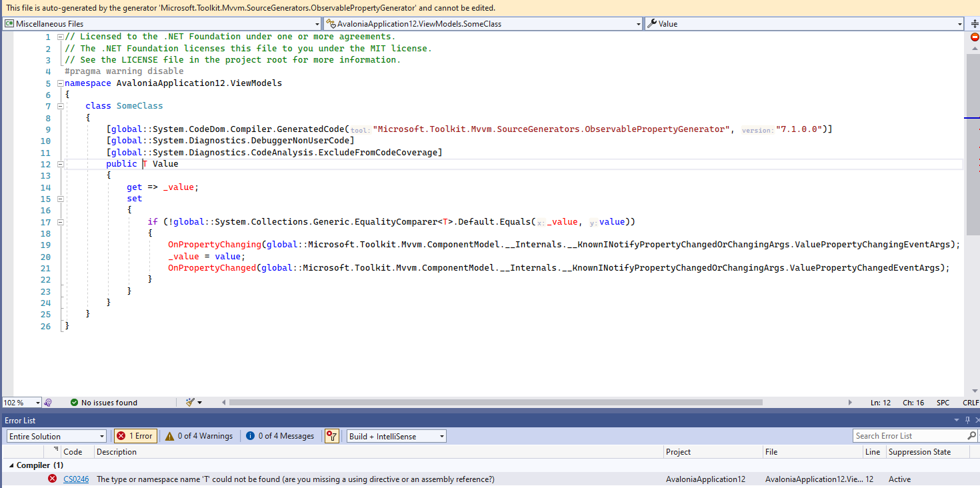Click the red error marker atop the scrollbar

click(x=975, y=37)
